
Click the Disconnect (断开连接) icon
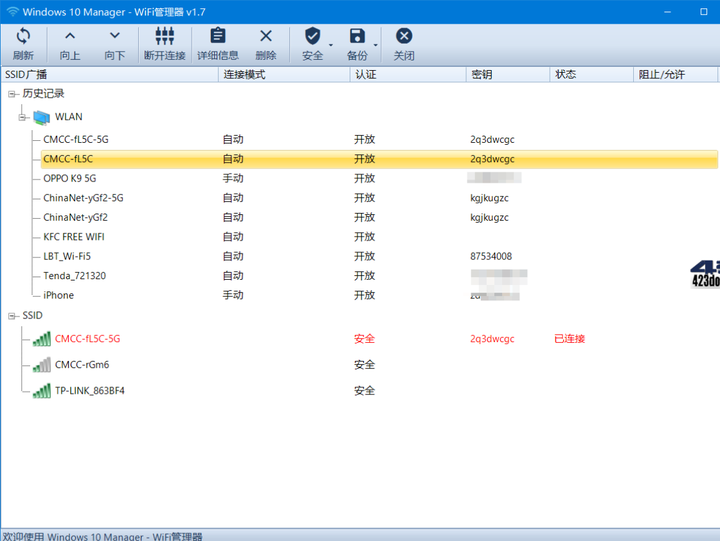click(x=165, y=36)
